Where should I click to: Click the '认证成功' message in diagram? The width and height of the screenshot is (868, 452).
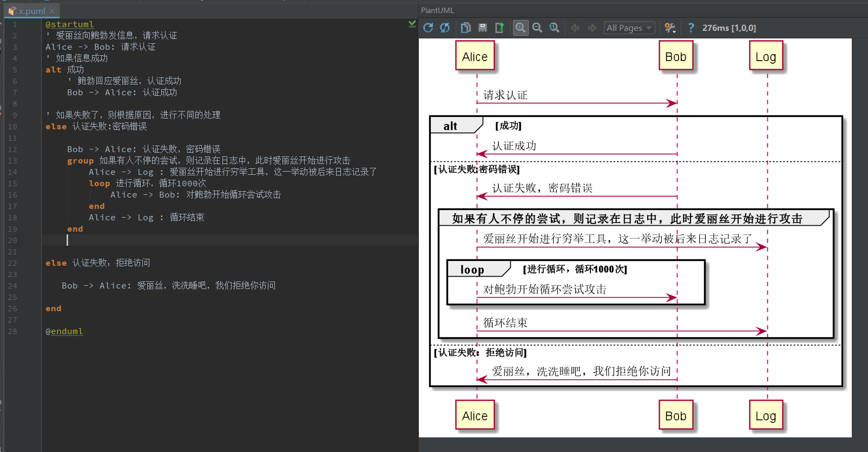click(x=514, y=146)
